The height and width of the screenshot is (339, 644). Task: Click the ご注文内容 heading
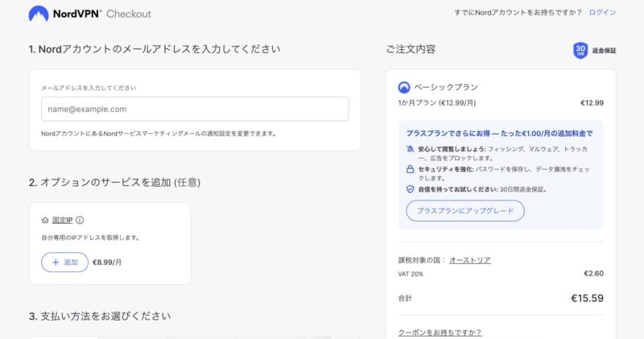(x=411, y=49)
